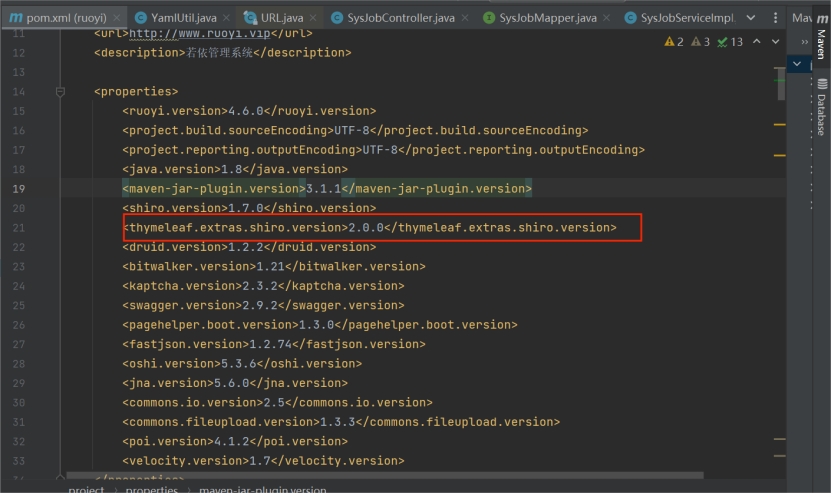This screenshot has width=831, height=493.
Task: Show more Maven toolbar actions double chevron
Action: pos(805,42)
